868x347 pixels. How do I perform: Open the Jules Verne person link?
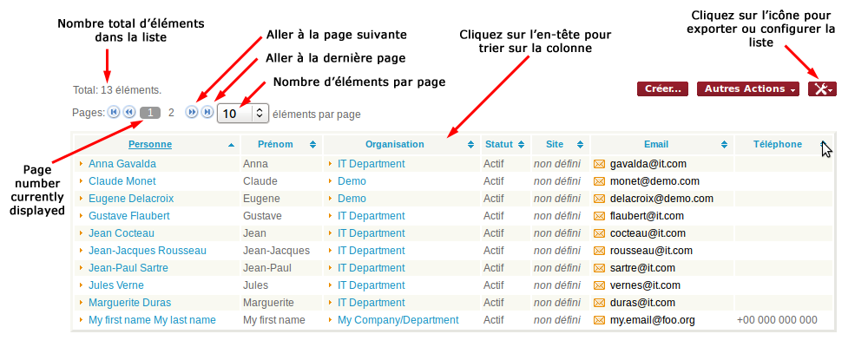[x=116, y=285]
